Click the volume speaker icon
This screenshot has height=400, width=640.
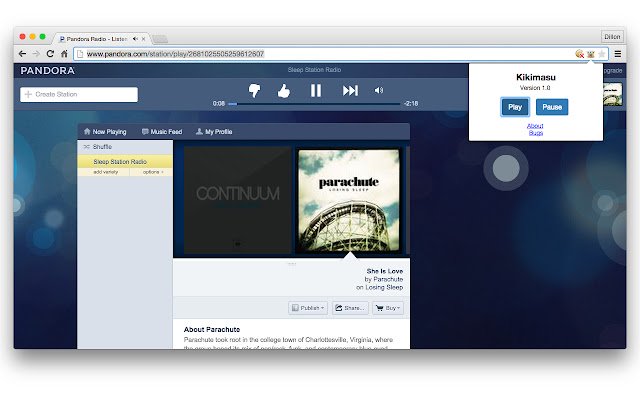pyautogui.click(x=379, y=91)
